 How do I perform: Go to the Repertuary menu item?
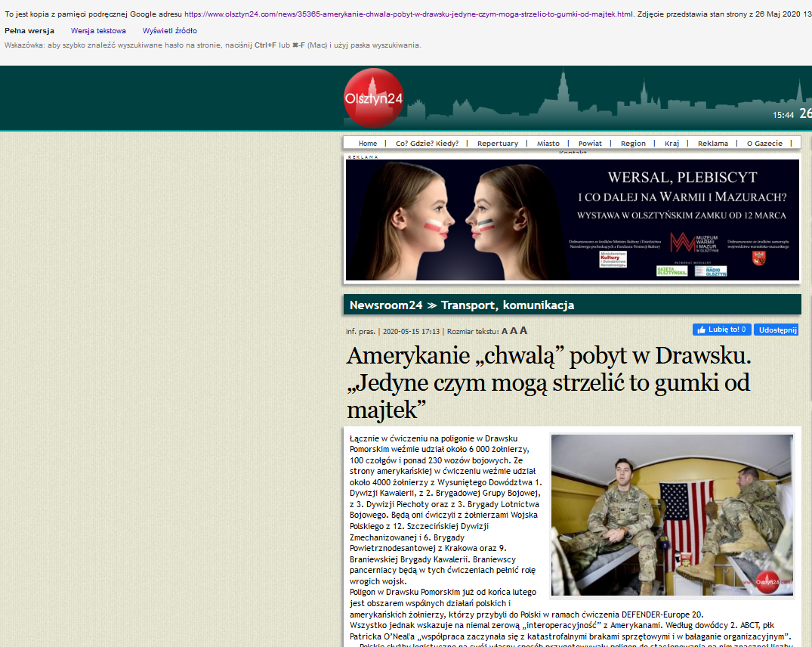[x=498, y=144]
